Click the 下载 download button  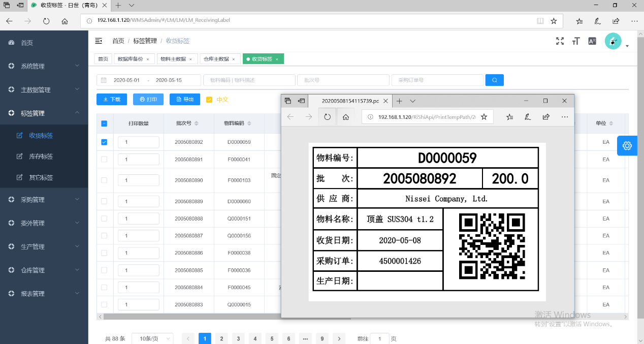pos(112,100)
